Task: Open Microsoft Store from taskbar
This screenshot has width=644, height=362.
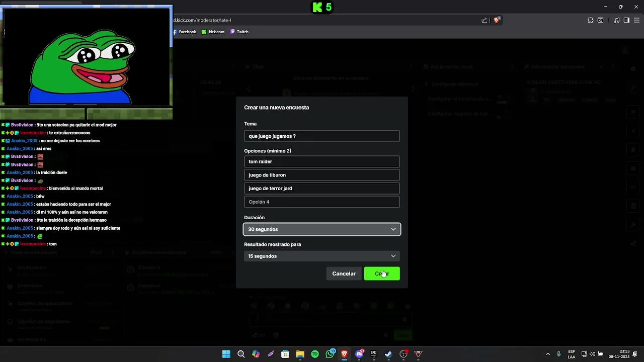Action: (x=285, y=354)
